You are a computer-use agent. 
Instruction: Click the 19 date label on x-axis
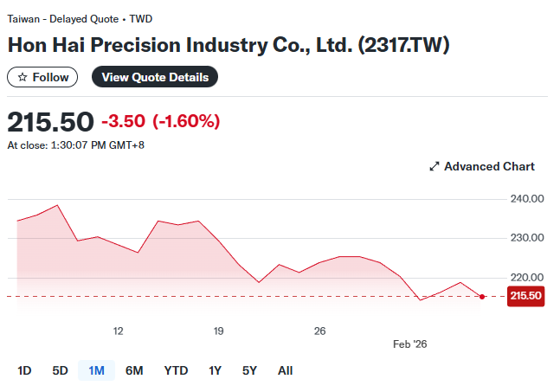tap(219, 331)
